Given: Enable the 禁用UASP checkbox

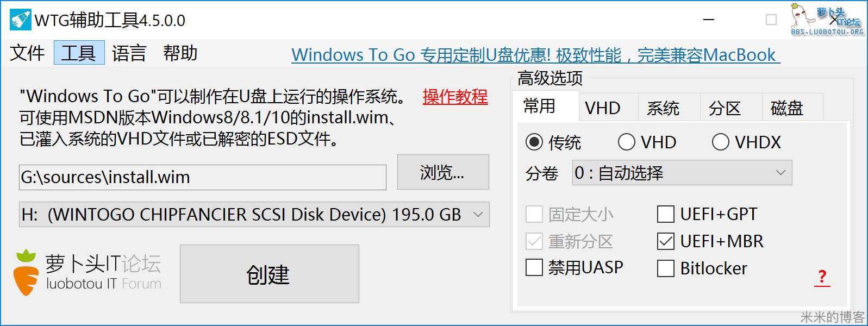Looking at the screenshot, I should [x=533, y=268].
